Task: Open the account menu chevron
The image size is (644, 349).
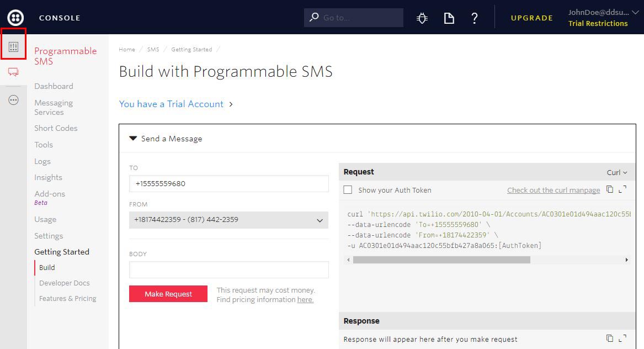Action: click(x=635, y=12)
